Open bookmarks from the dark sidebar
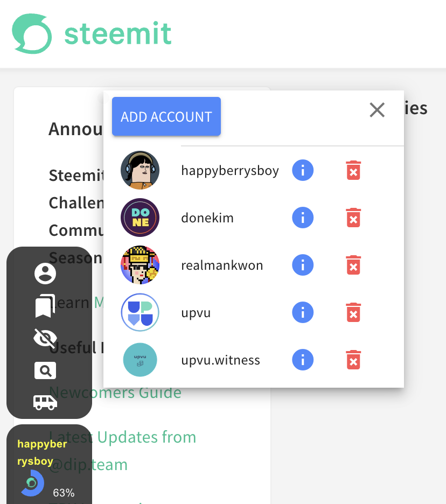The image size is (446, 504). point(45,306)
